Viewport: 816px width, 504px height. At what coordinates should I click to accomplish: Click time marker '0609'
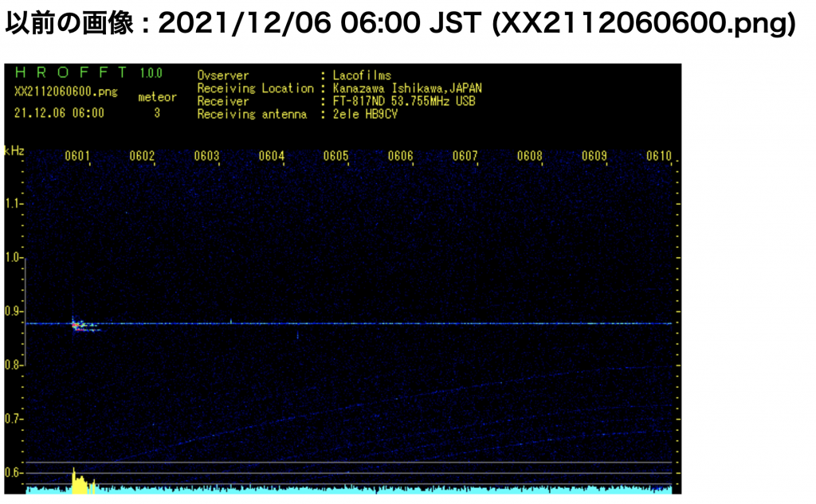tap(594, 156)
